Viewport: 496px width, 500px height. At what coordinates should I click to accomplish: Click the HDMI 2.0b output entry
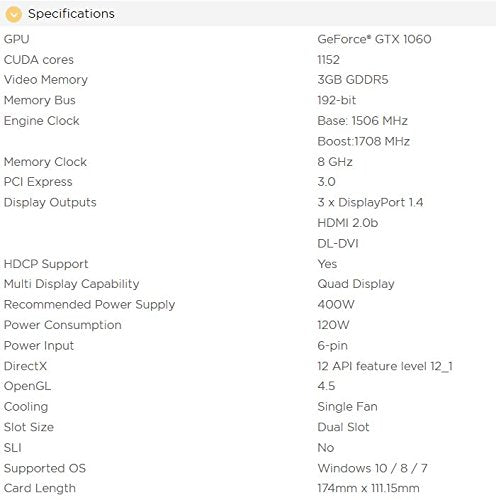click(x=348, y=223)
